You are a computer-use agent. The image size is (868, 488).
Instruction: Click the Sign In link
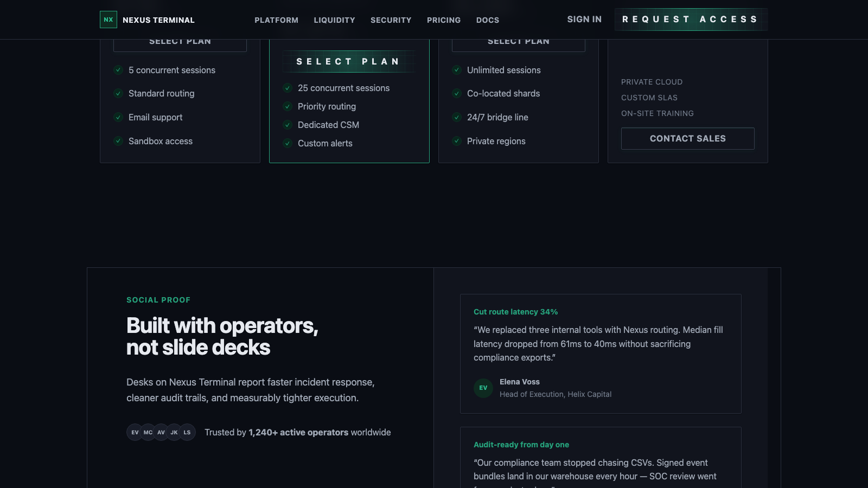pos(585,20)
